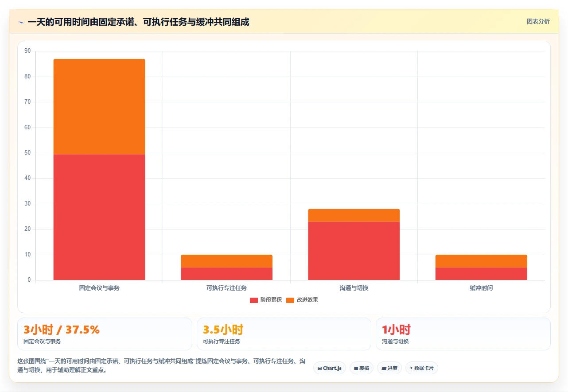Screen dimensions: 568x392
Task: Click the red segment of 缓冲时间 bar
Action: (x=481, y=274)
